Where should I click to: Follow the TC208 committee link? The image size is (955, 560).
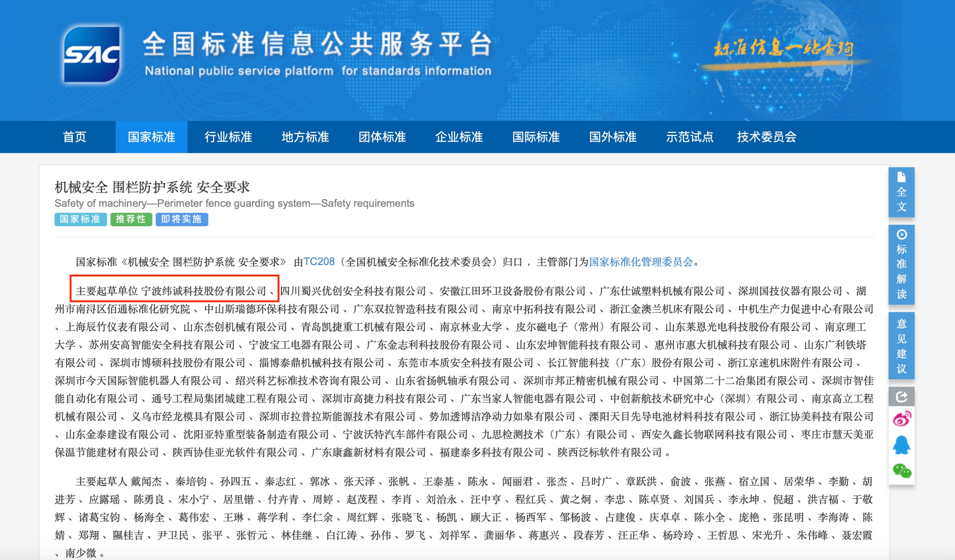[x=319, y=262]
